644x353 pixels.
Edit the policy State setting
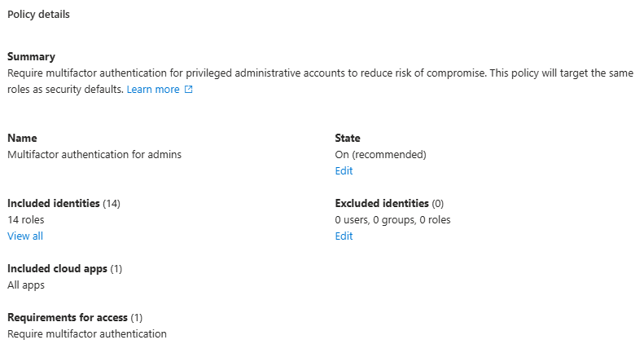(344, 171)
